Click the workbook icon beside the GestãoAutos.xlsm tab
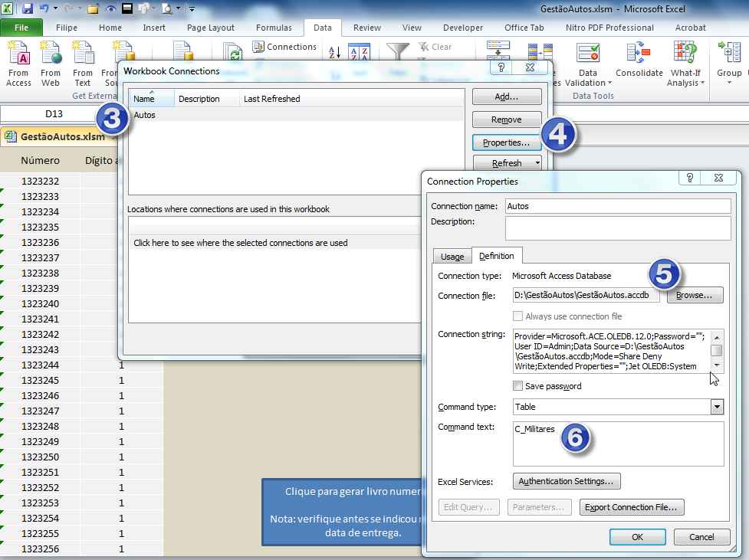749x560 pixels. 9,136
